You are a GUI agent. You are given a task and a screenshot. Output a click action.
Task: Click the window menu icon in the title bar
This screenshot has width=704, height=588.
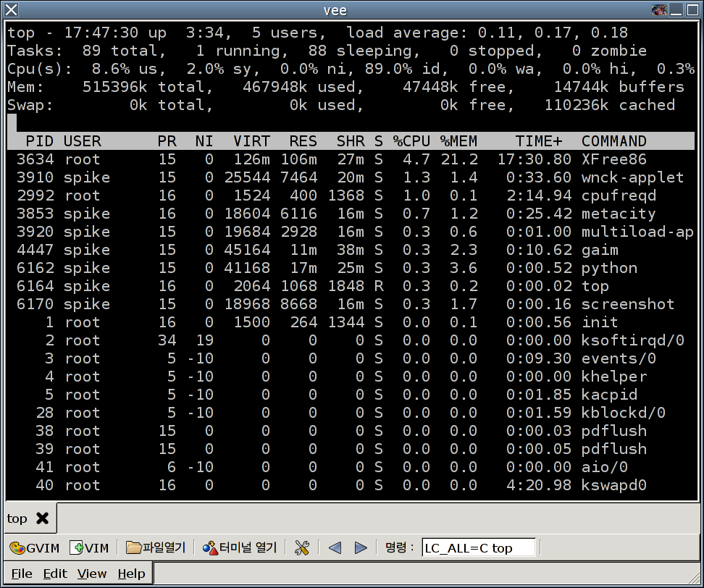(10, 10)
